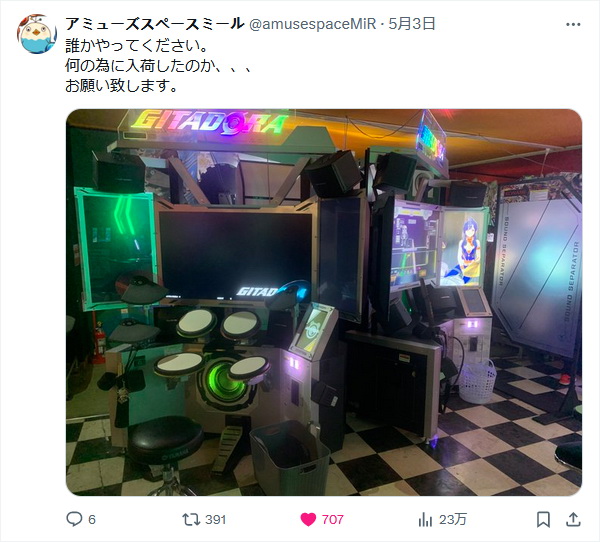Screen dimensions: 600x542
Task: Click the reply speech bubble icon
Action: (74, 519)
